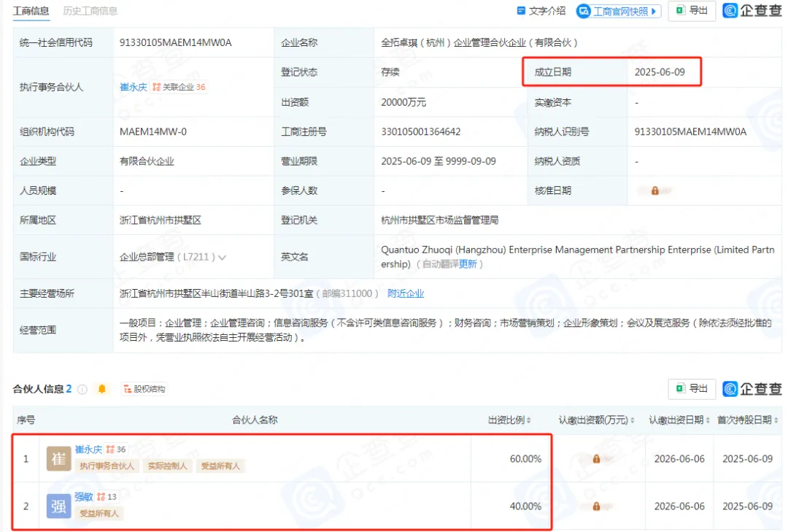788x532 pixels.
Task: Click lock icon in 强敏 认缴出资额 cell
Action: [x=596, y=506]
